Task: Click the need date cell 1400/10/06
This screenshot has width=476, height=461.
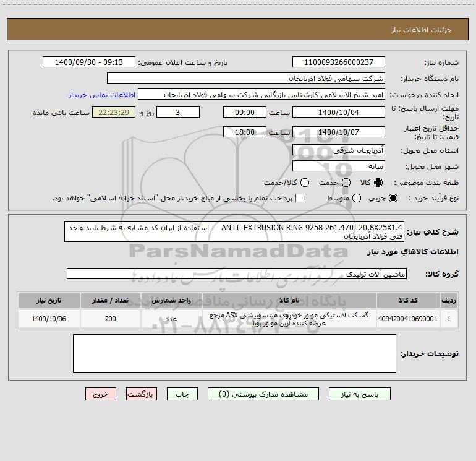Action: click(49, 319)
